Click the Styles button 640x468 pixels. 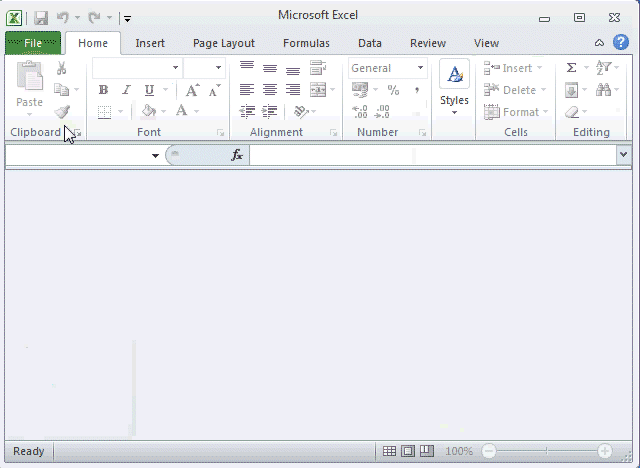click(454, 88)
